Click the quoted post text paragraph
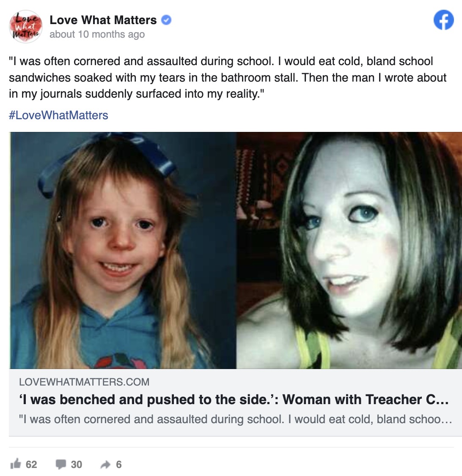The height and width of the screenshot is (476, 462). point(228,77)
